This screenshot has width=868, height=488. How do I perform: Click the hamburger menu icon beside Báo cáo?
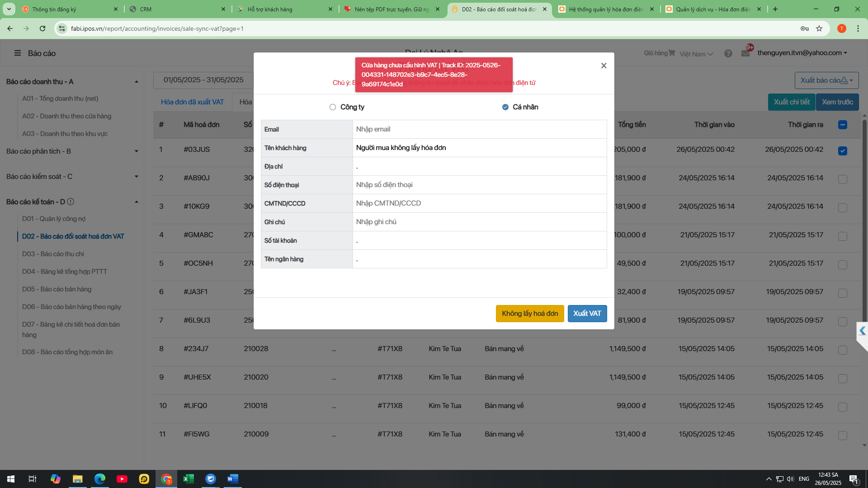click(x=18, y=53)
